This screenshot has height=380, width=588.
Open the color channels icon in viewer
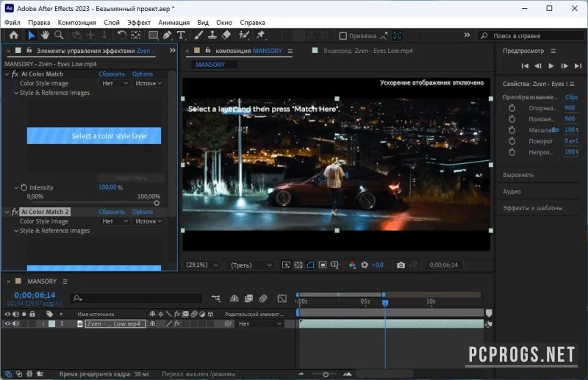coord(352,265)
